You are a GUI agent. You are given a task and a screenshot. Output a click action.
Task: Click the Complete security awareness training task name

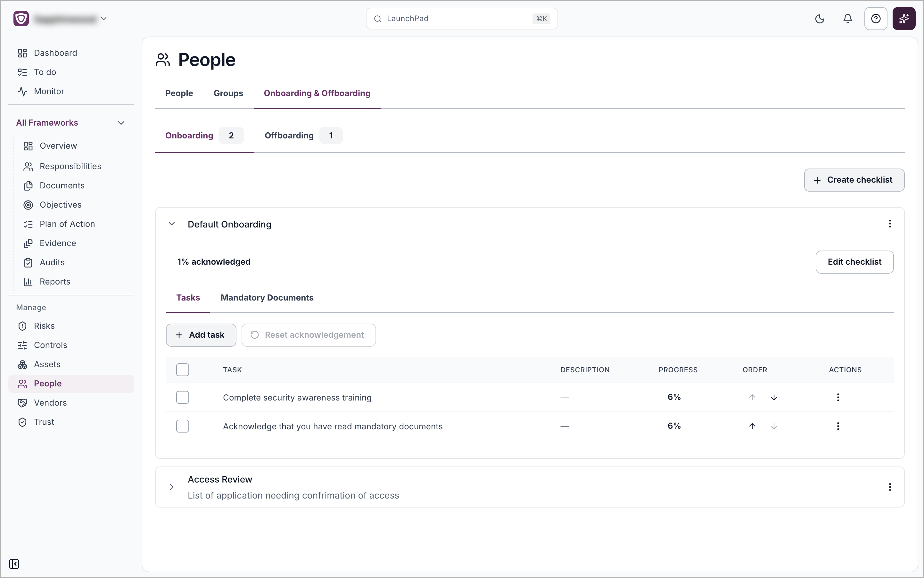point(297,398)
